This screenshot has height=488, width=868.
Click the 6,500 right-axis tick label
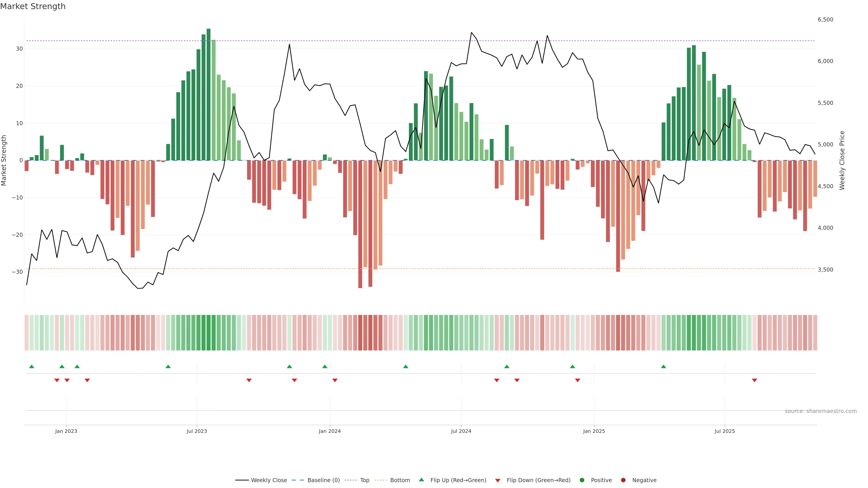(x=825, y=19)
